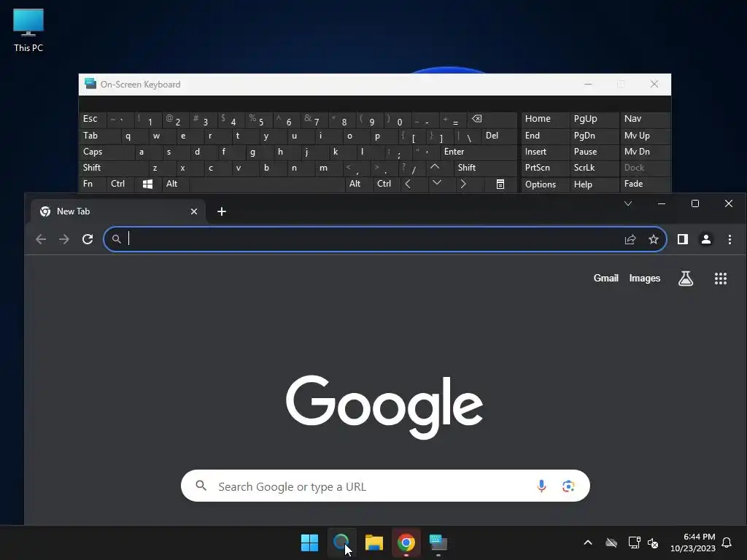Click Fade on the On-Screen Keyboard
This screenshot has width=747, height=560.
click(645, 184)
